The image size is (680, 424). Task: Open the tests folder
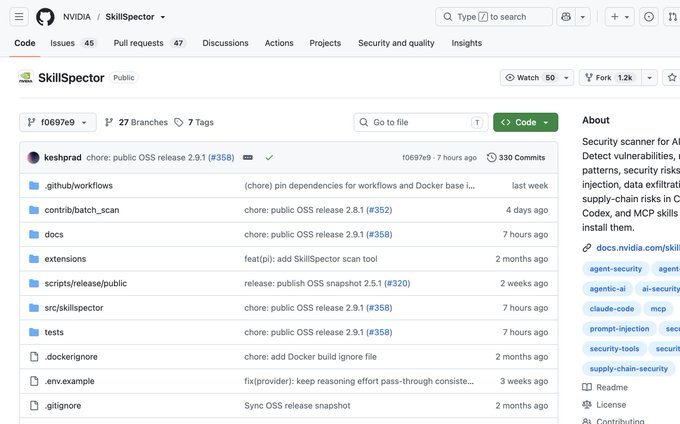54,332
